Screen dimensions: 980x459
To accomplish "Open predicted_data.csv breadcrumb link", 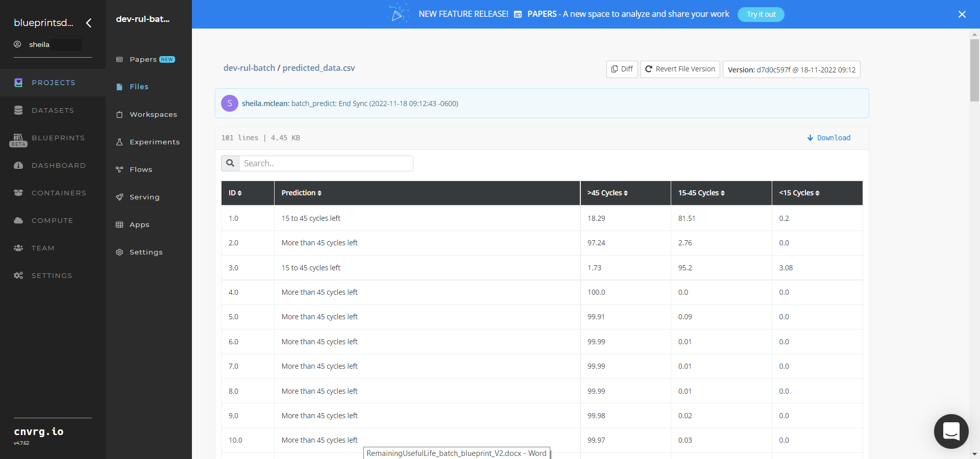I will (x=318, y=68).
